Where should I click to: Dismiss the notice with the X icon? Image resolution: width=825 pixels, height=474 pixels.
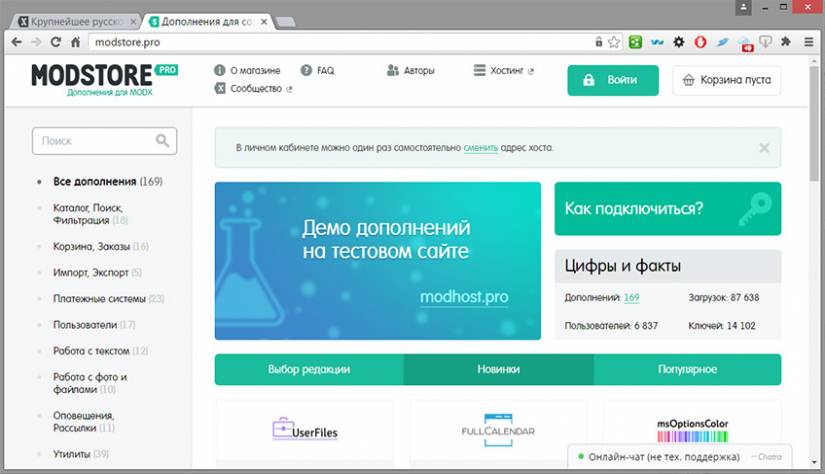(x=764, y=148)
